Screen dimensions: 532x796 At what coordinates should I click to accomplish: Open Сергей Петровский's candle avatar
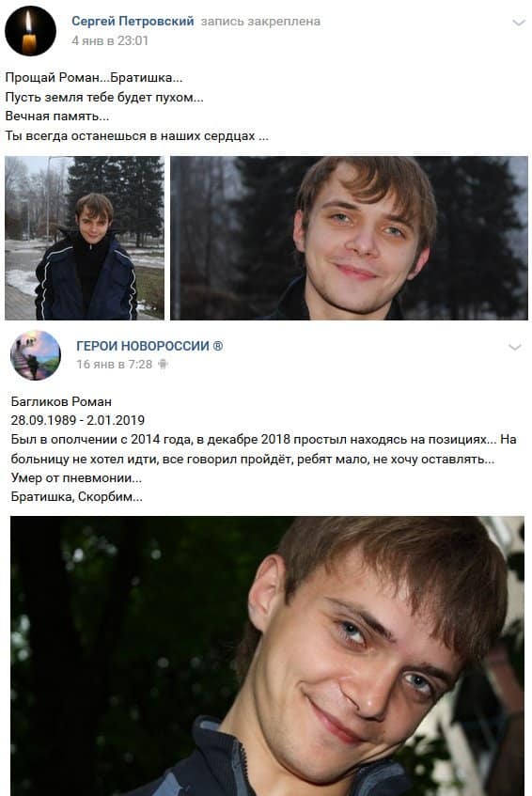pos(30,31)
